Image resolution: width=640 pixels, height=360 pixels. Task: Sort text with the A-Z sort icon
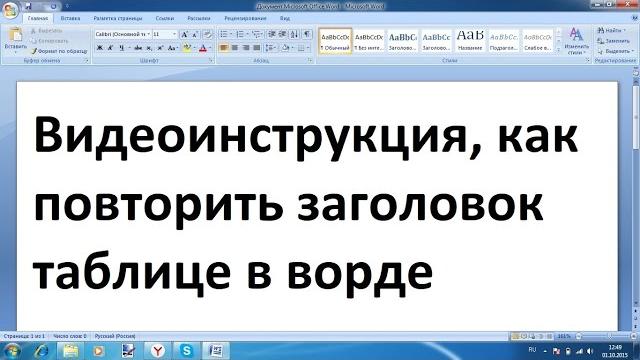click(294, 34)
